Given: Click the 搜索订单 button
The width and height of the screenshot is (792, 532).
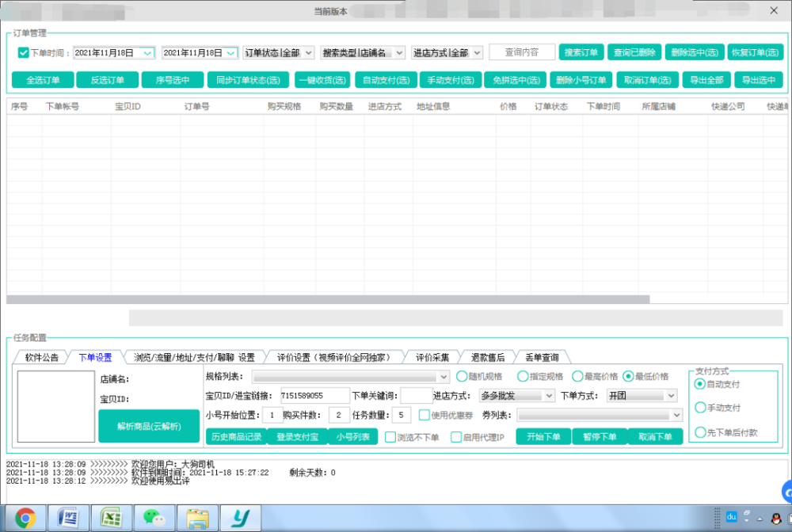Looking at the screenshot, I should (x=581, y=52).
